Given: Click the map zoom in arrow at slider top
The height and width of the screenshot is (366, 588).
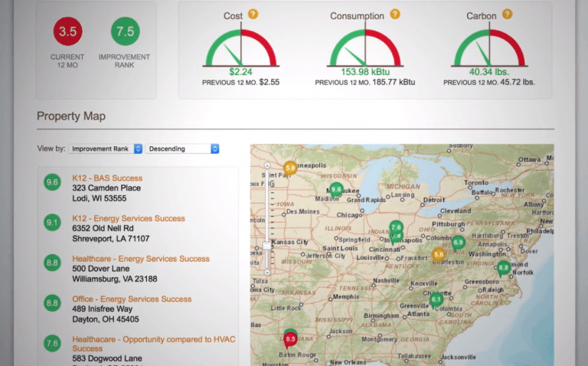Looking at the screenshot, I should [x=267, y=165].
